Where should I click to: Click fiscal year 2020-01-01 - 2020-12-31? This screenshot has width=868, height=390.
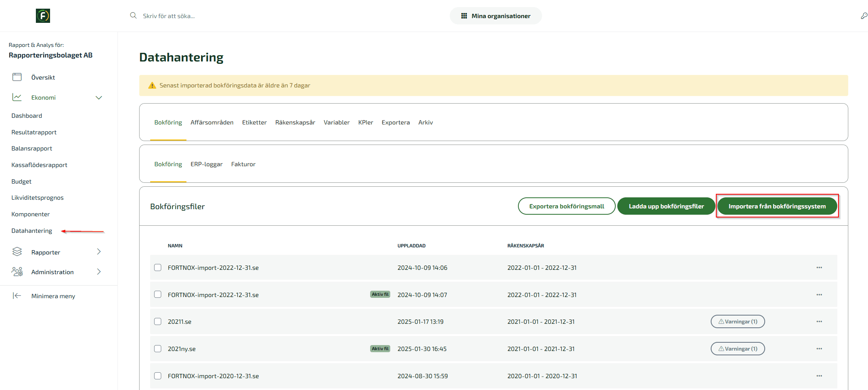tap(542, 376)
